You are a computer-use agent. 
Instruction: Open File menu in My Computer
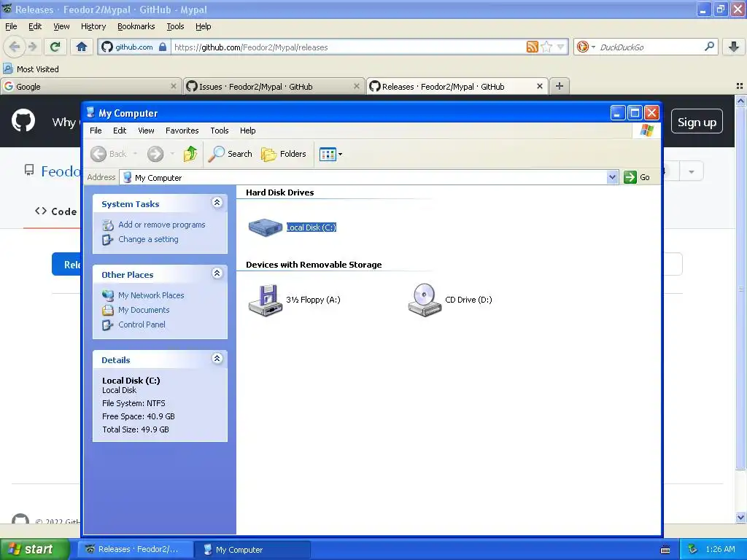pyautogui.click(x=96, y=131)
